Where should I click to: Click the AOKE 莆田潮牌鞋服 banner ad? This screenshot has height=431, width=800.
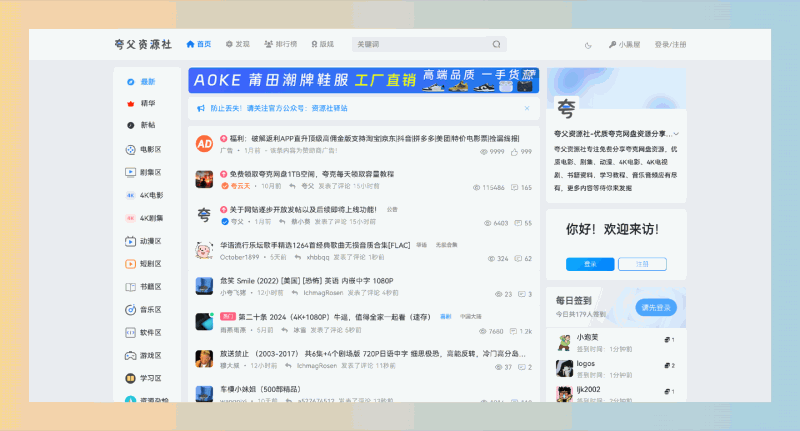[x=363, y=80]
